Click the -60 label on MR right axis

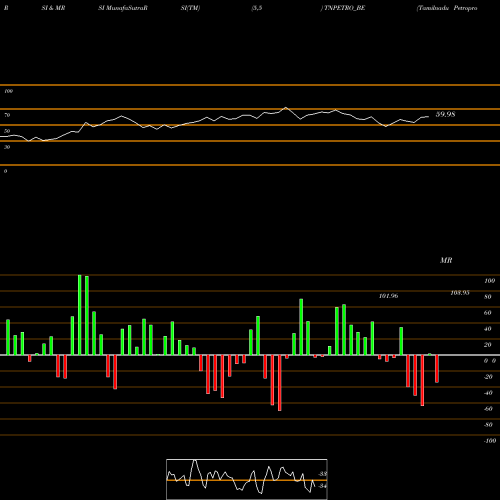point(488,409)
